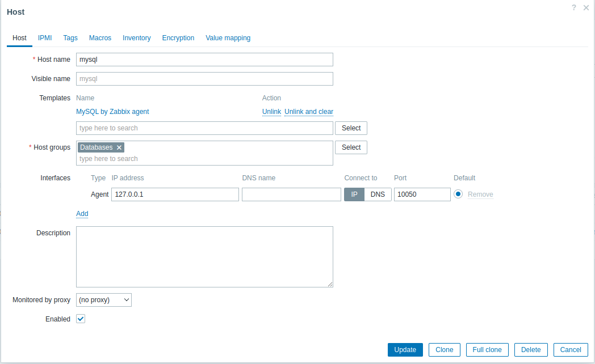Focus the Description text area
Screen dimensions: 595x364
204,257
